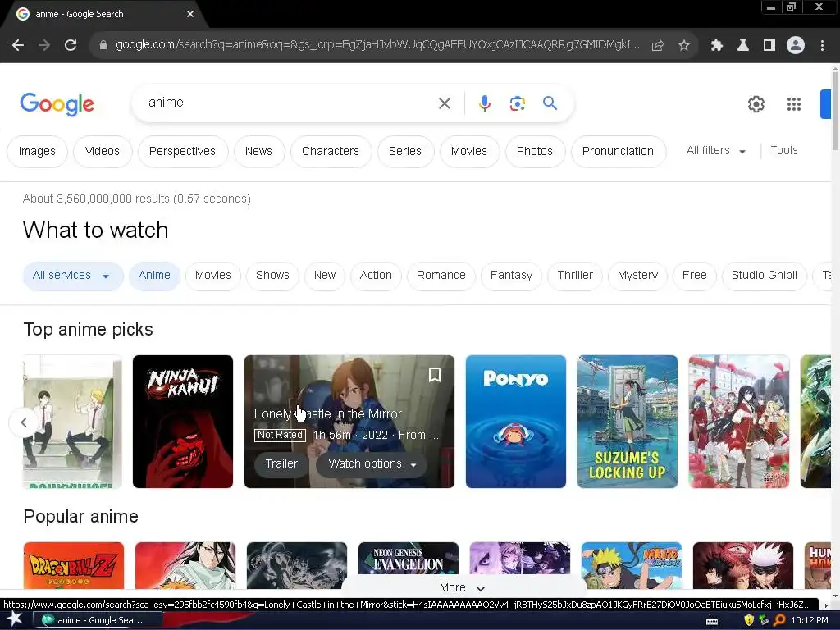The height and width of the screenshot is (630, 840).
Task: Click the address bar URL
Action: point(377,45)
